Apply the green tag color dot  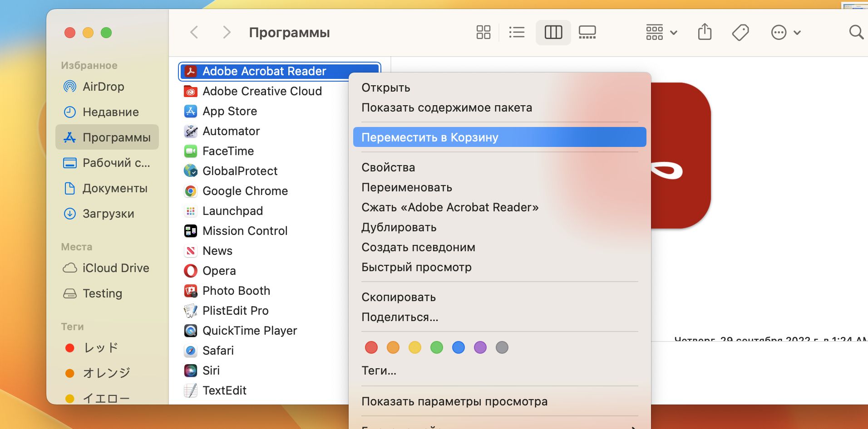pos(437,347)
